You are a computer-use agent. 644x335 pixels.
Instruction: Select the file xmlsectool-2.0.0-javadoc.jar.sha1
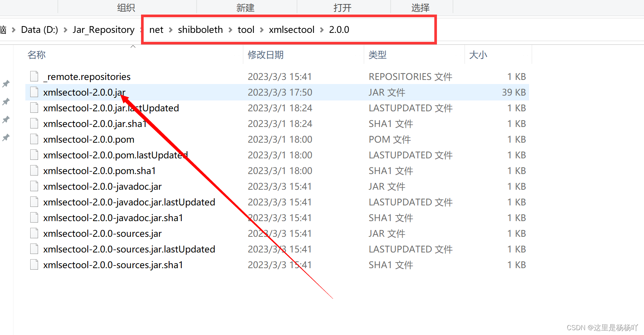(x=113, y=218)
